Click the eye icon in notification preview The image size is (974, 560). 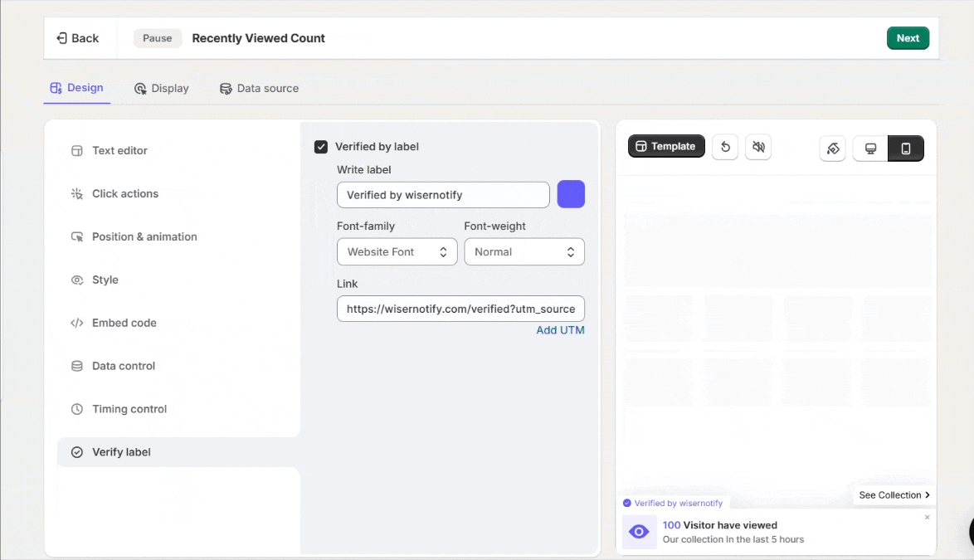point(639,532)
